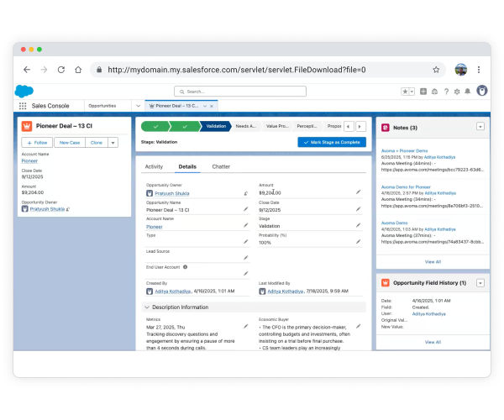Edit the Probability field pencil
The width and height of the screenshot is (504, 420).
(358, 242)
